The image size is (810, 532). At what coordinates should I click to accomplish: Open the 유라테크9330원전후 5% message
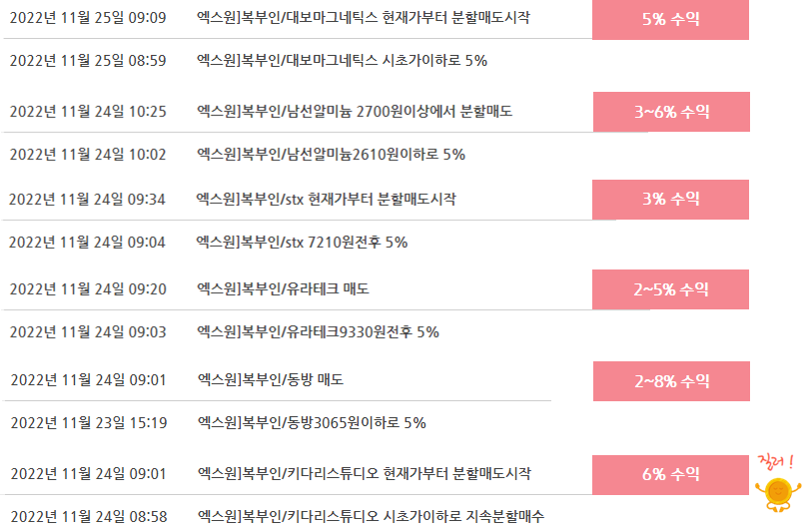tap(319, 331)
